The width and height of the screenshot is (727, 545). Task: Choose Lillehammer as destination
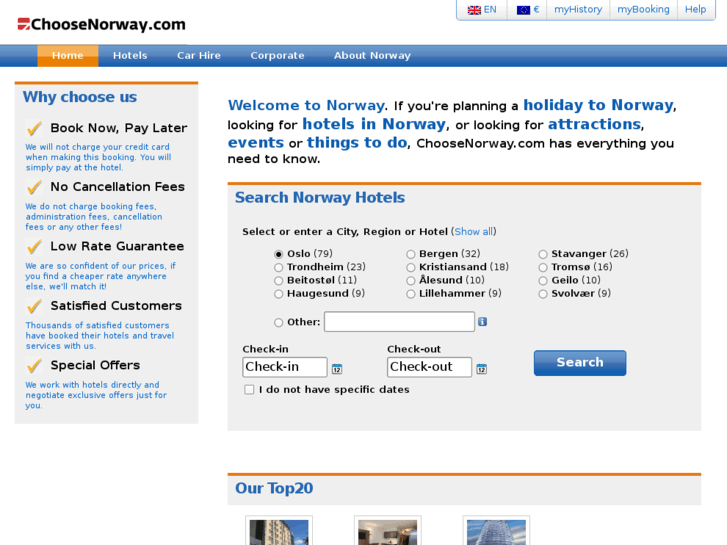pos(410,294)
